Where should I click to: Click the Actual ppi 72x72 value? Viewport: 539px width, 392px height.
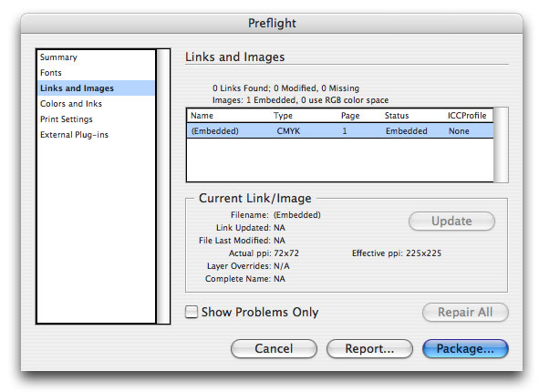tap(286, 253)
